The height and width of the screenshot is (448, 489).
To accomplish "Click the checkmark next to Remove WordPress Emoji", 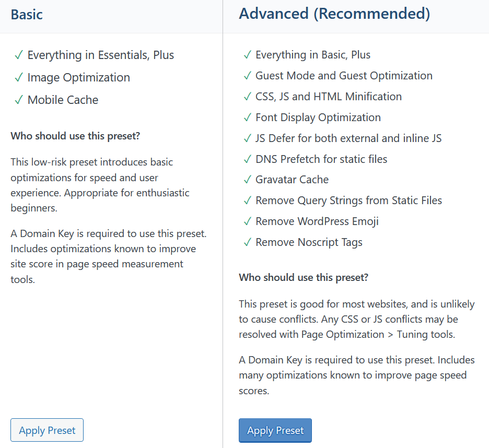I will coord(247,222).
